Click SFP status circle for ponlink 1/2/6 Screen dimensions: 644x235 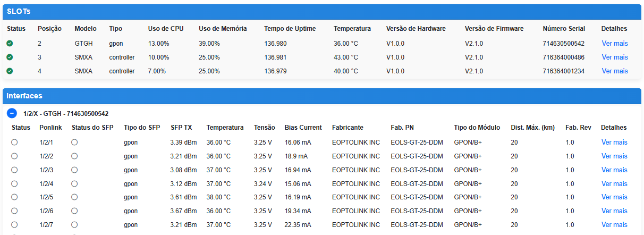74,211
